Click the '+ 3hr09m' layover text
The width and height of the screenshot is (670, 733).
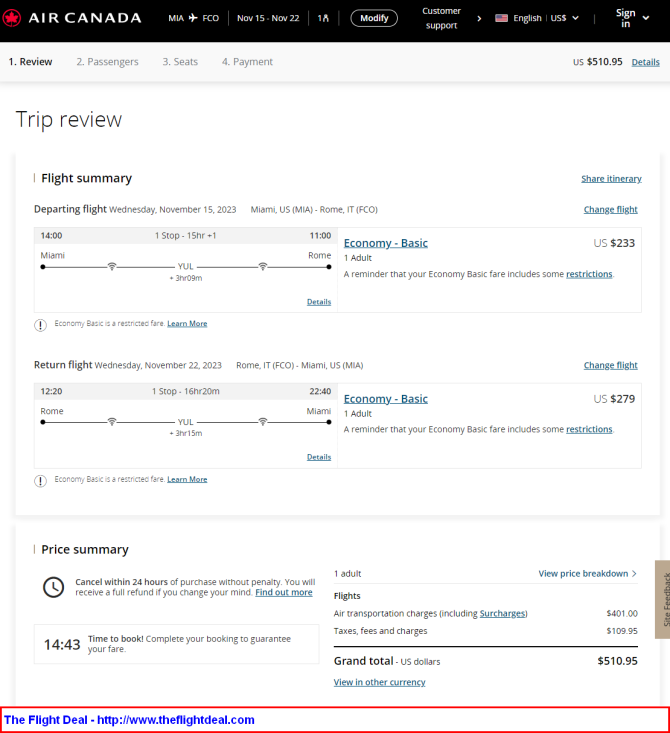coord(186,278)
